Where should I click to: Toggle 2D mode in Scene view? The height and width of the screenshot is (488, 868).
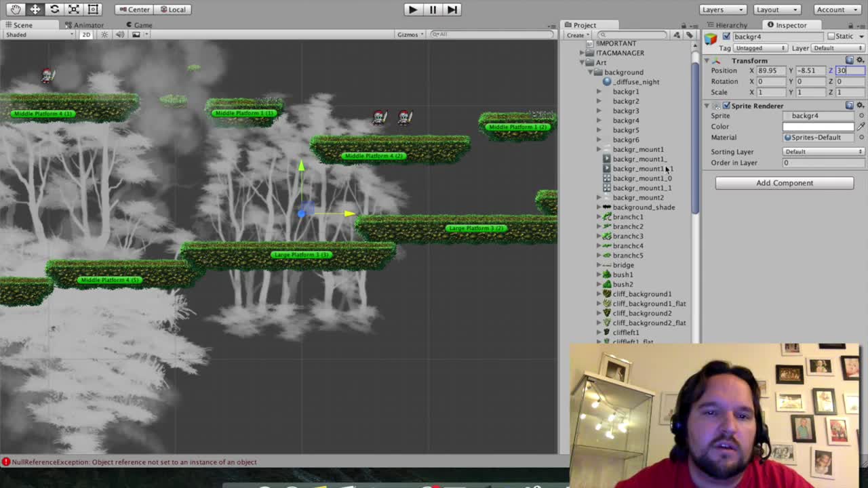point(86,34)
